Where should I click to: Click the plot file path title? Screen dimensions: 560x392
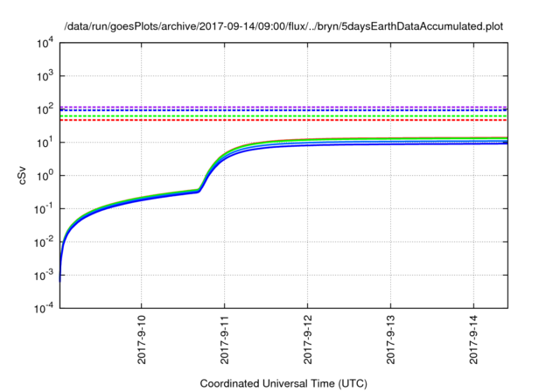(x=283, y=27)
